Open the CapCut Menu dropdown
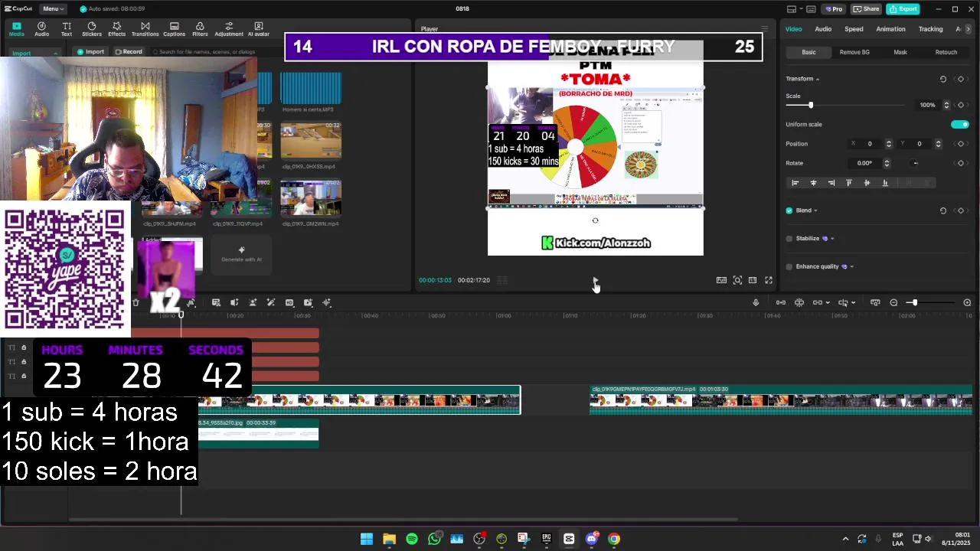The height and width of the screenshot is (551, 980). pyautogui.click(x=53, y=8)
